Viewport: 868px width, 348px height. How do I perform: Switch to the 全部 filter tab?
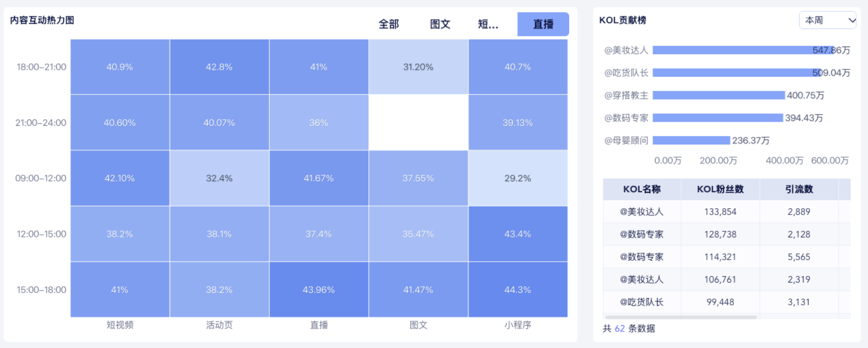[x=390, y=24]
